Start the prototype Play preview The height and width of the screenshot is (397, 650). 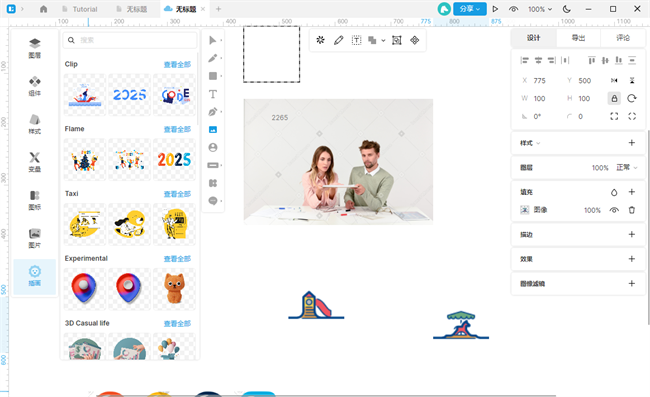pyautogui.click(x=495, y=9)
